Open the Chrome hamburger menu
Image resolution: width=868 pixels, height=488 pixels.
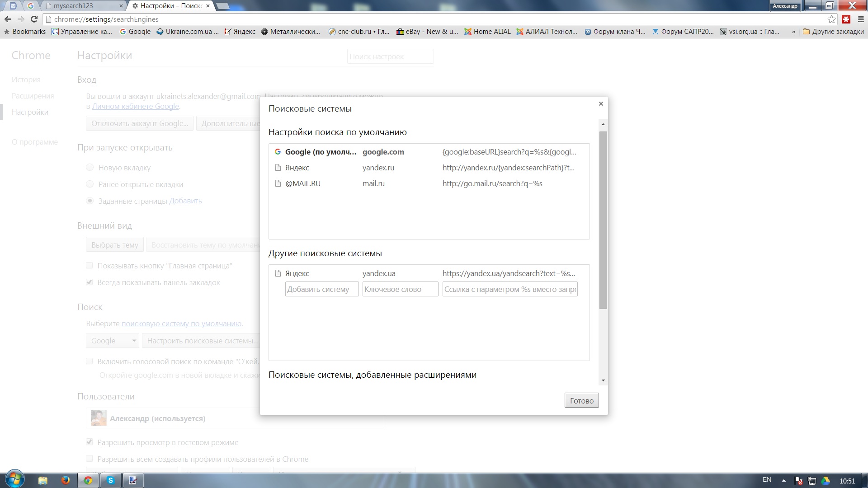[861, 19]
